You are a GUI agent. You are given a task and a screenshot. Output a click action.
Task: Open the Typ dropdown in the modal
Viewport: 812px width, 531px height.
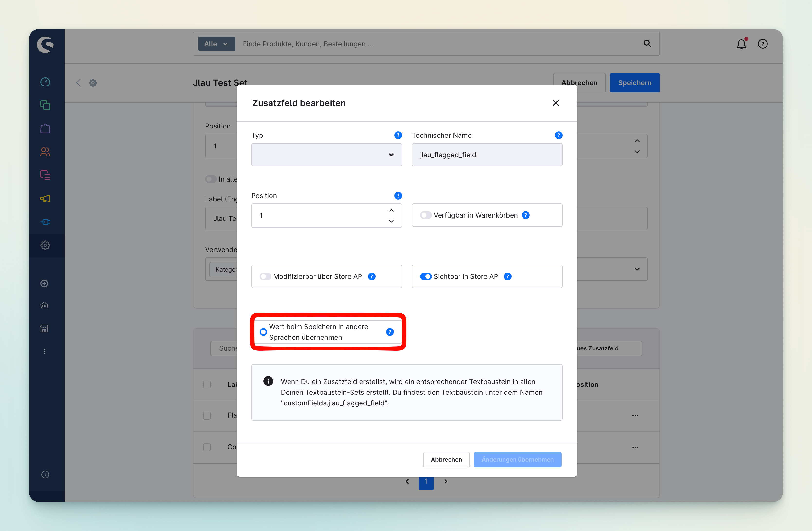326,155
